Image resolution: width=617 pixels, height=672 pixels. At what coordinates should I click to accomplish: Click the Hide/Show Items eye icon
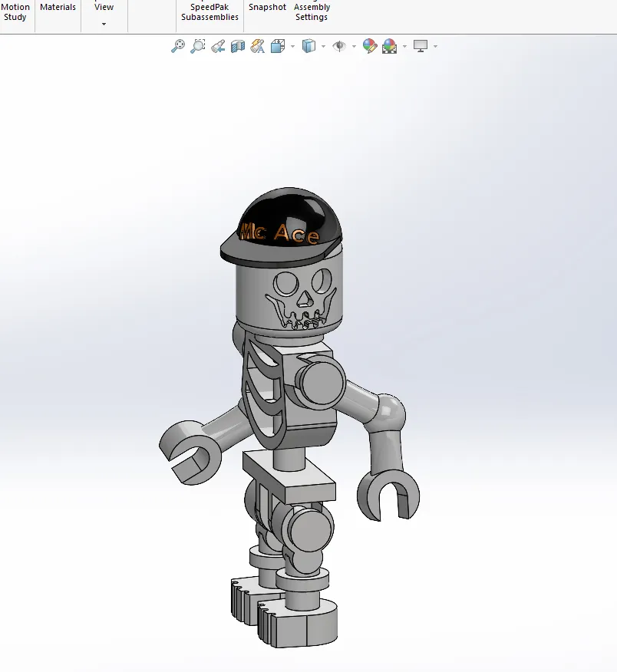[339, 46]
